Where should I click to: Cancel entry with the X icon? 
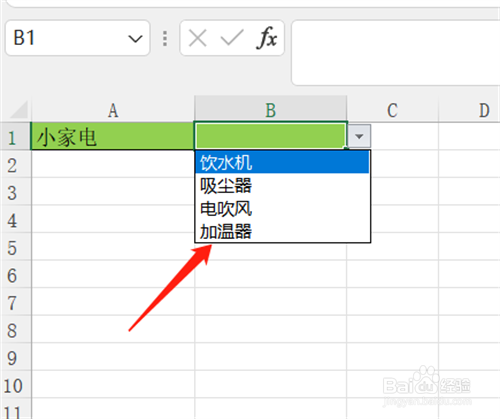coord(198,38)
